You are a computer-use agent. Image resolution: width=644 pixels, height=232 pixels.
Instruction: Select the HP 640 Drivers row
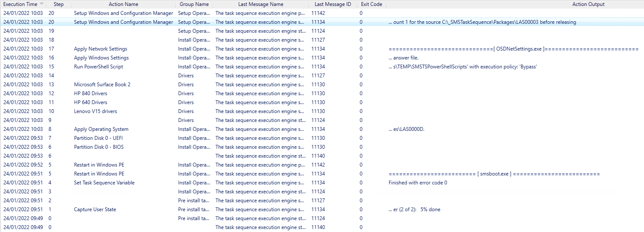[x=322, y=102]
